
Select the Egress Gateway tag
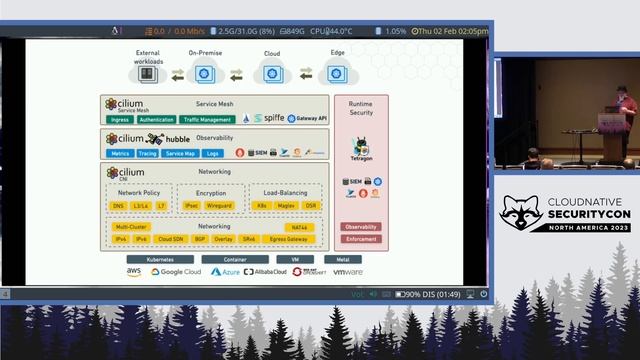point(289,239)
